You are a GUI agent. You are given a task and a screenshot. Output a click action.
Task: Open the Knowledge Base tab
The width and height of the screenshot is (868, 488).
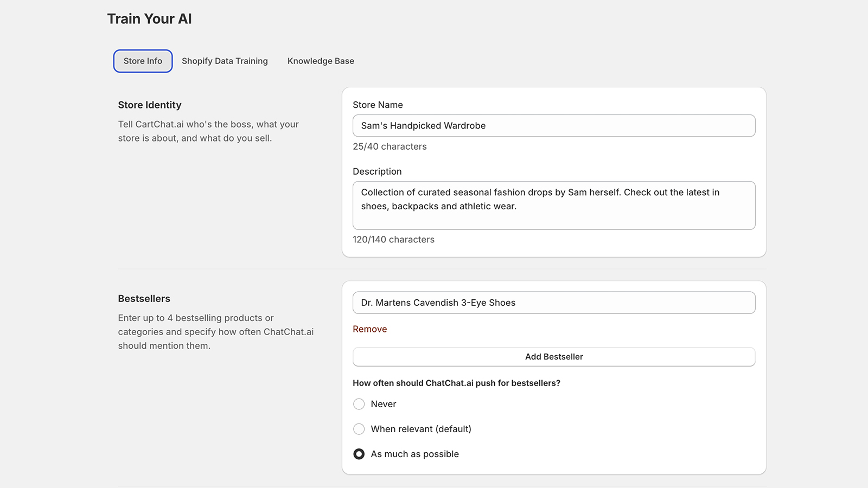(321, 61)
